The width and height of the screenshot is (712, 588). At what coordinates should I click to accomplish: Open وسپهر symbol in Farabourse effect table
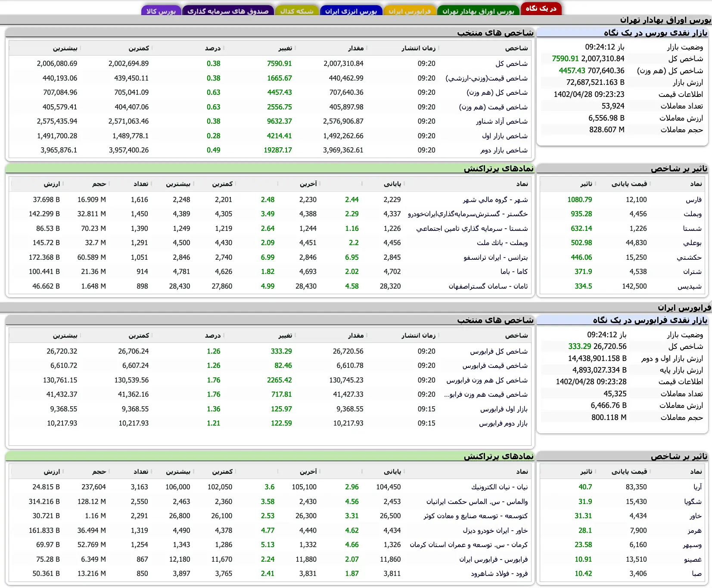(692, 544)
